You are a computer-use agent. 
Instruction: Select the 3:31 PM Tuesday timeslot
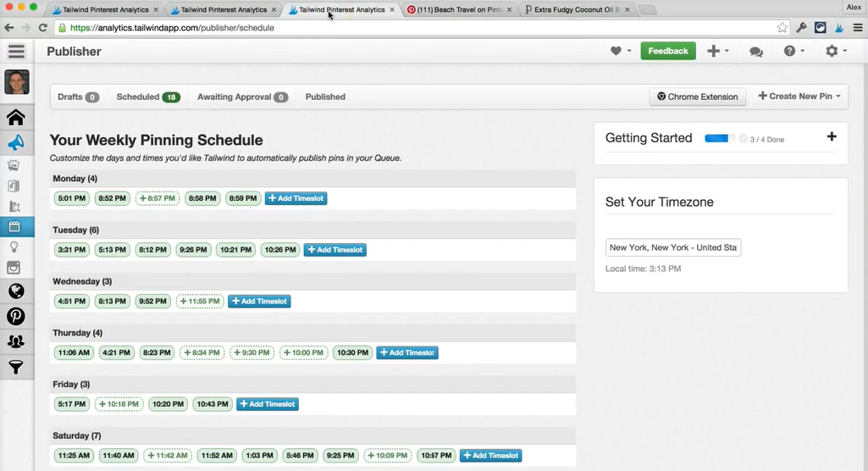coord(72,250)
